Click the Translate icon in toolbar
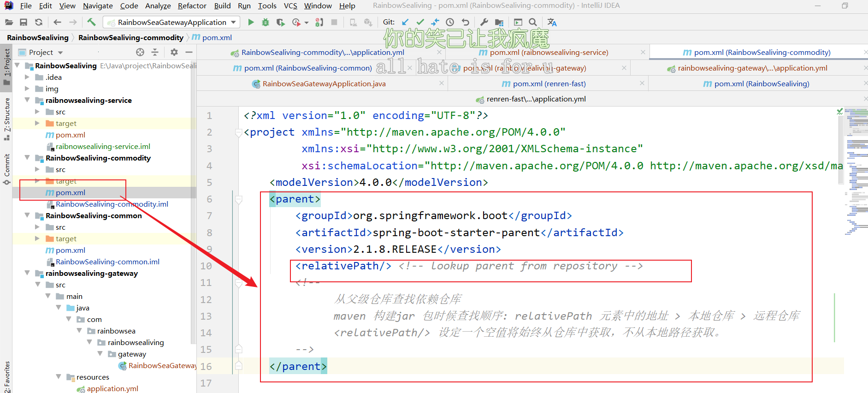 (552, 22)
